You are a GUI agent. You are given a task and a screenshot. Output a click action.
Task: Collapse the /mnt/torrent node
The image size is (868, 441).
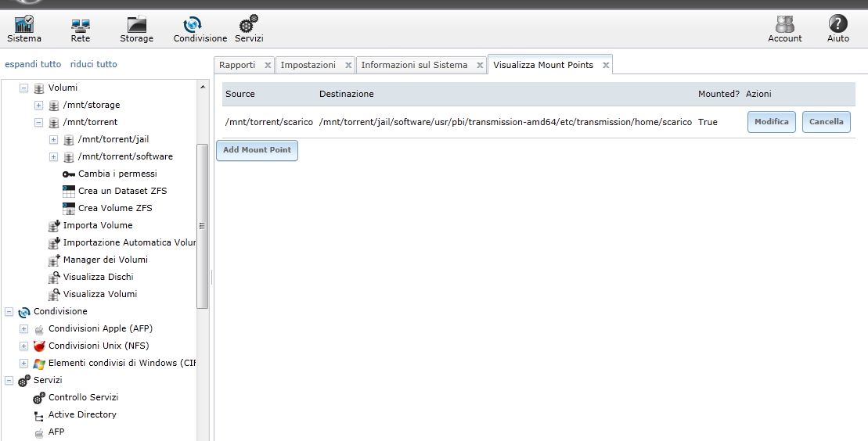click(x=39, y=122)
